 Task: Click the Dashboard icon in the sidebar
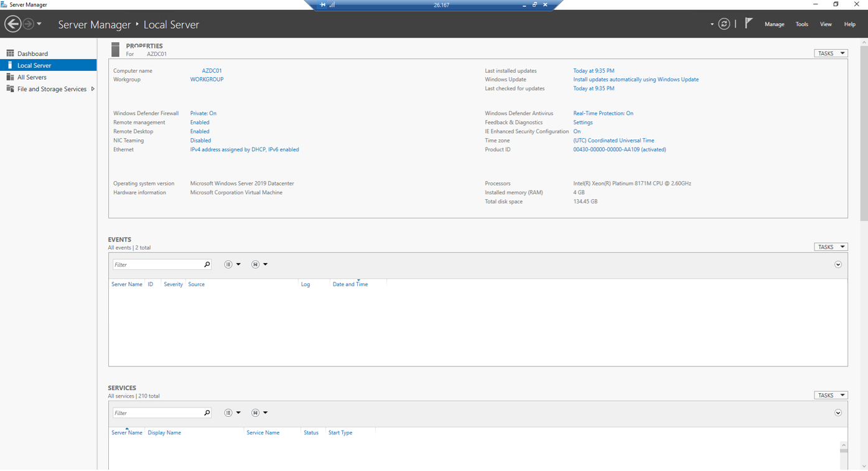tap(10, 54)
